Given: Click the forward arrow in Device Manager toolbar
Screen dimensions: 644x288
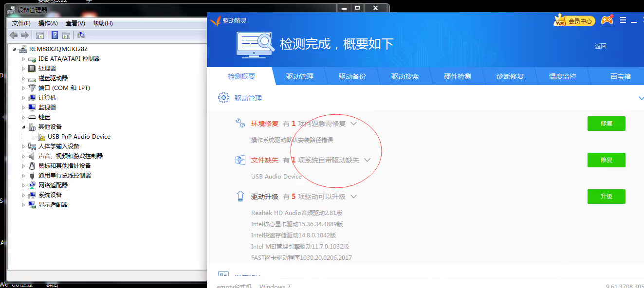Looking at the screenshot, I should point(25,35).
